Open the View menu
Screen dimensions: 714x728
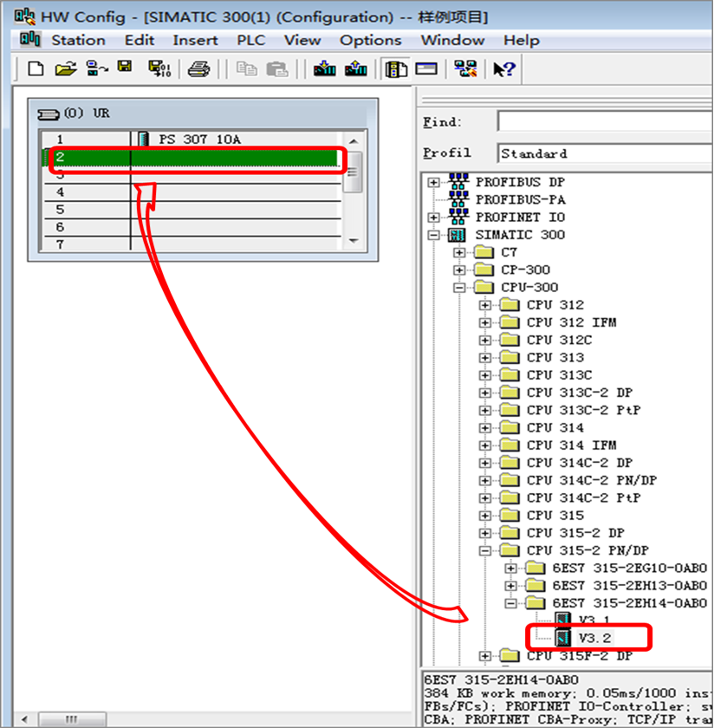tap(302, 41)
